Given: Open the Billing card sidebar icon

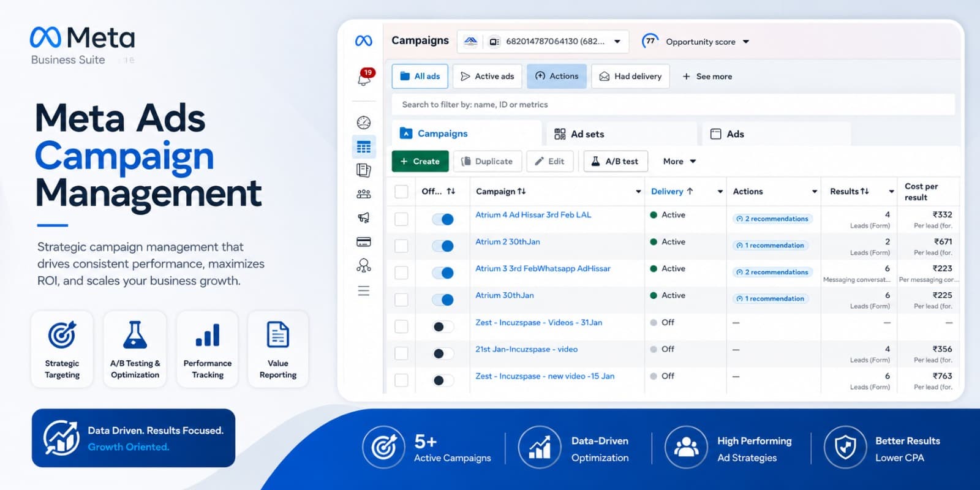Looking at the screenshot, I should 364,241.
